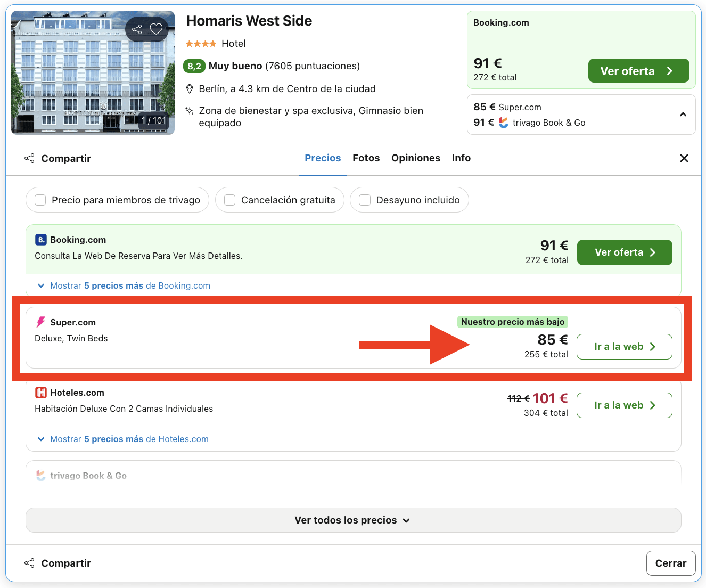Switch to the Fotos tab

tap(366, 158)
